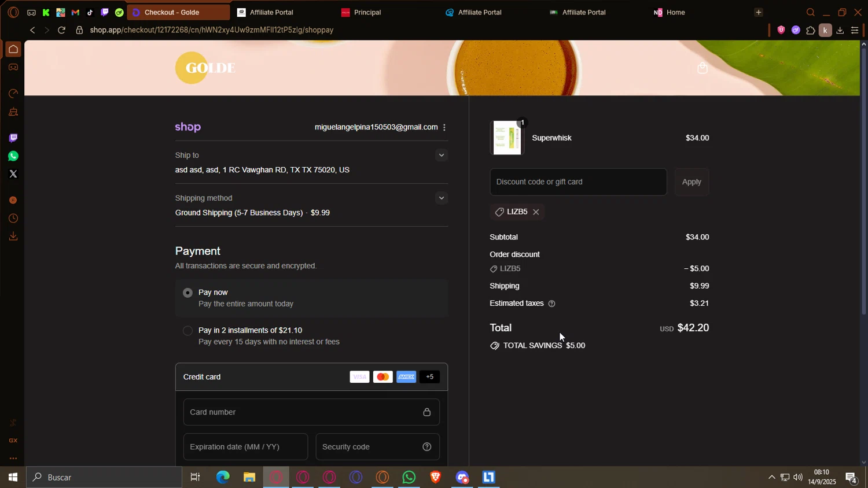The image size is (868, 488).
Task: Switch to the Principal tab
Action: point(387,12)
